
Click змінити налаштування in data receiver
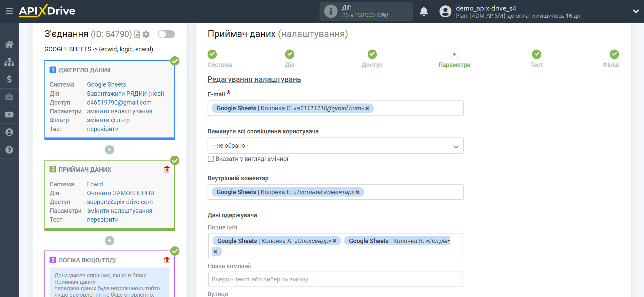coord(119,211)
